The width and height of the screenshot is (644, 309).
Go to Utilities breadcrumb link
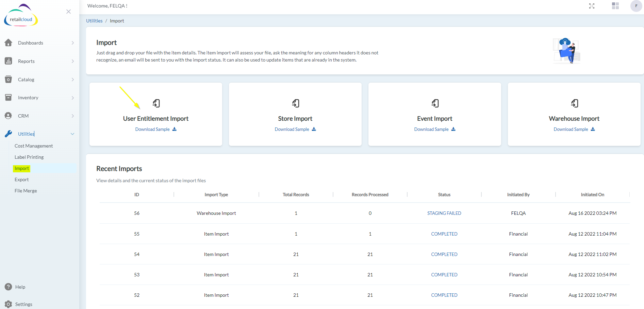pyautogui.click(x=94, y=21)
